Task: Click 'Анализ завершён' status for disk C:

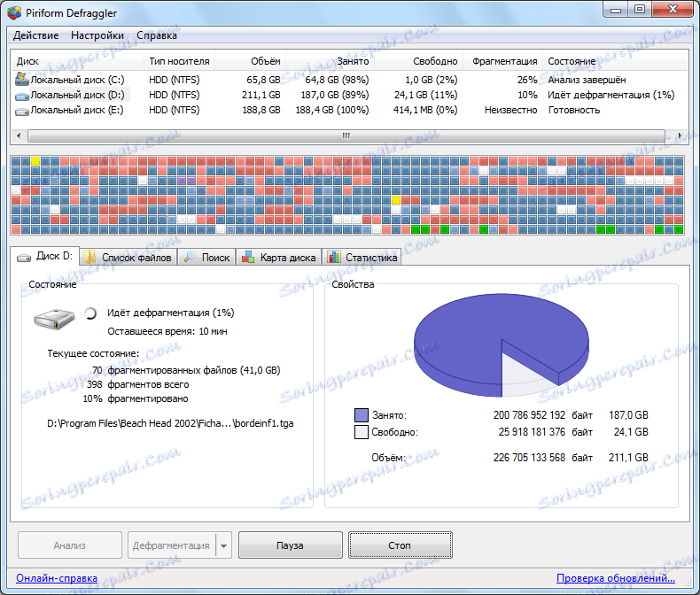Action: click(587, 80)
